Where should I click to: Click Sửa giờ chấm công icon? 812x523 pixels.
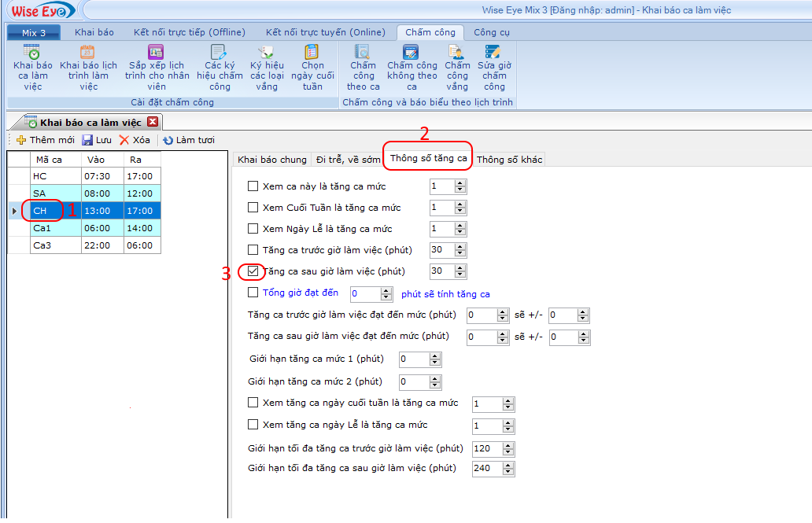[x=494, y=53]
